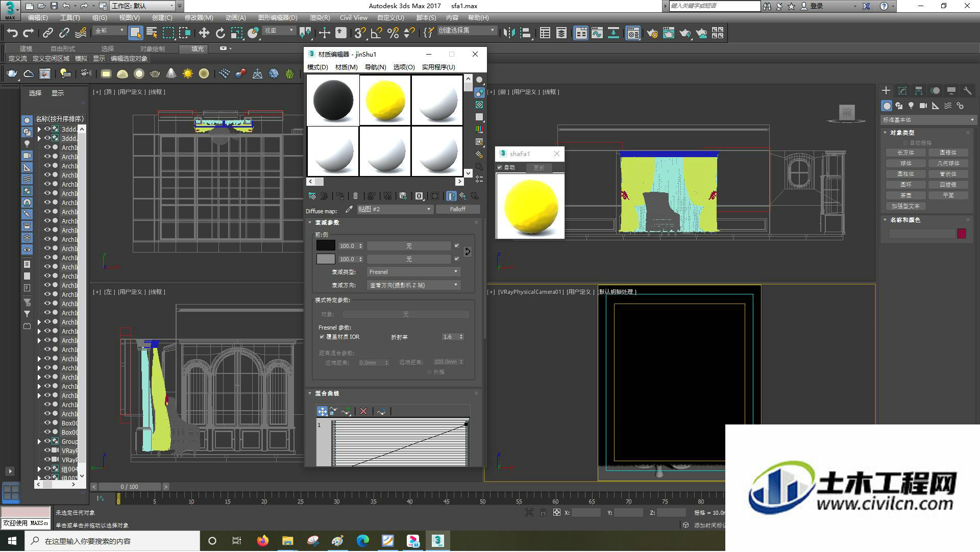Open 衰减类型 Fresnel dropdown
Screen dimensions: 980x552
[x=414, y=272]
